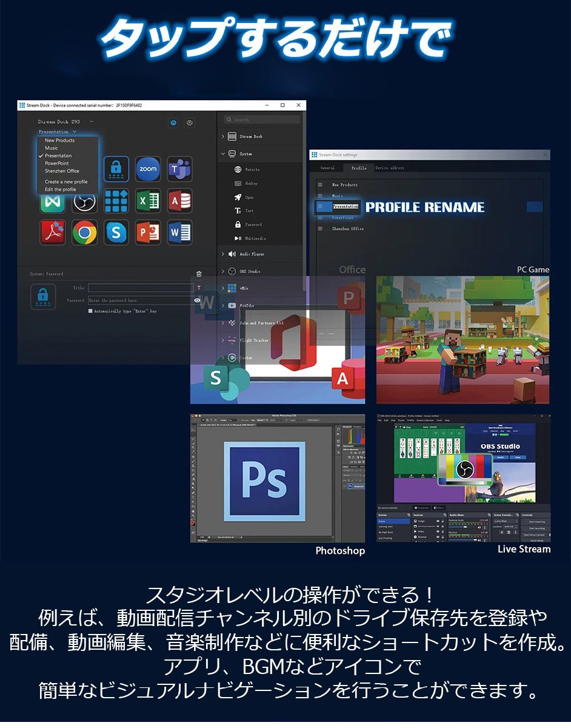Select New Products row in settings list
The image size is (571, 728).
coord(429,184)
